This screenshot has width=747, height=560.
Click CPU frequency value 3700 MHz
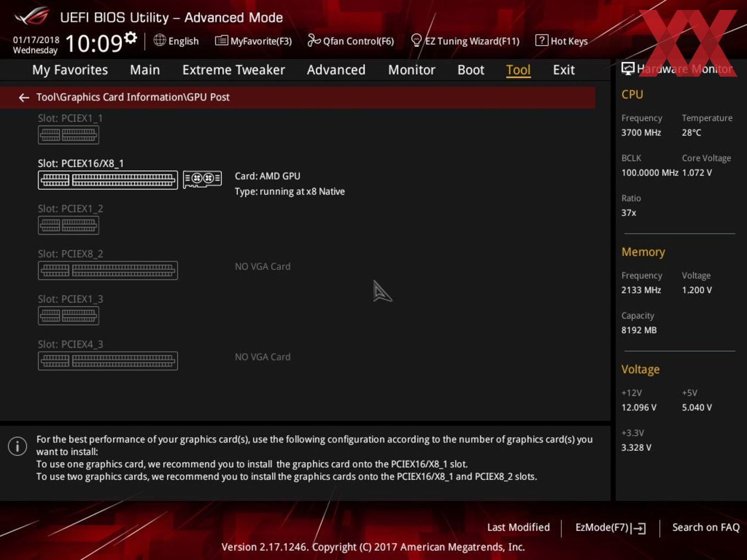click(641, 132)
